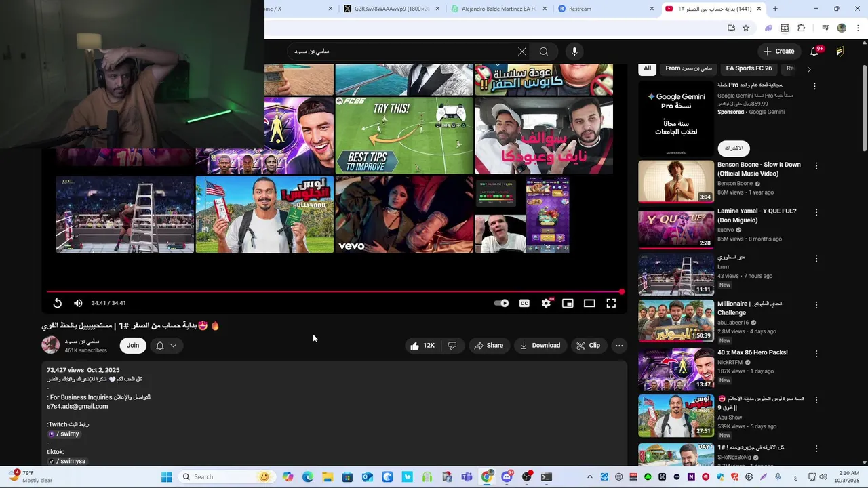Go fullscreen with the player icon
The image size is (868, 488).
coord(611,303)
